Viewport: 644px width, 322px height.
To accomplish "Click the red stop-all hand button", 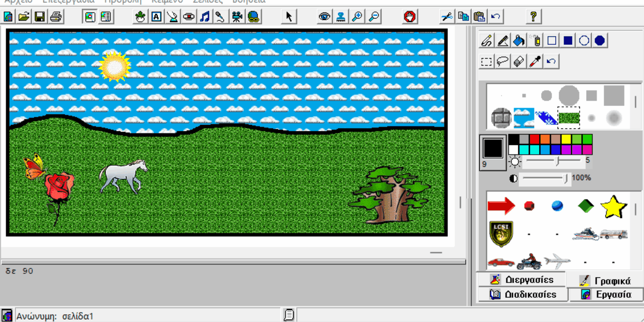I will pos(410,17).
